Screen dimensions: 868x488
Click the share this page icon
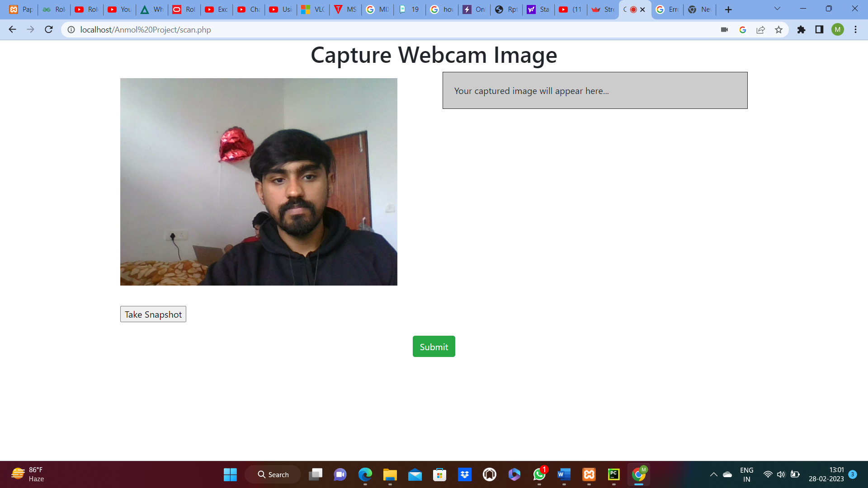click(x=761, y=30)
